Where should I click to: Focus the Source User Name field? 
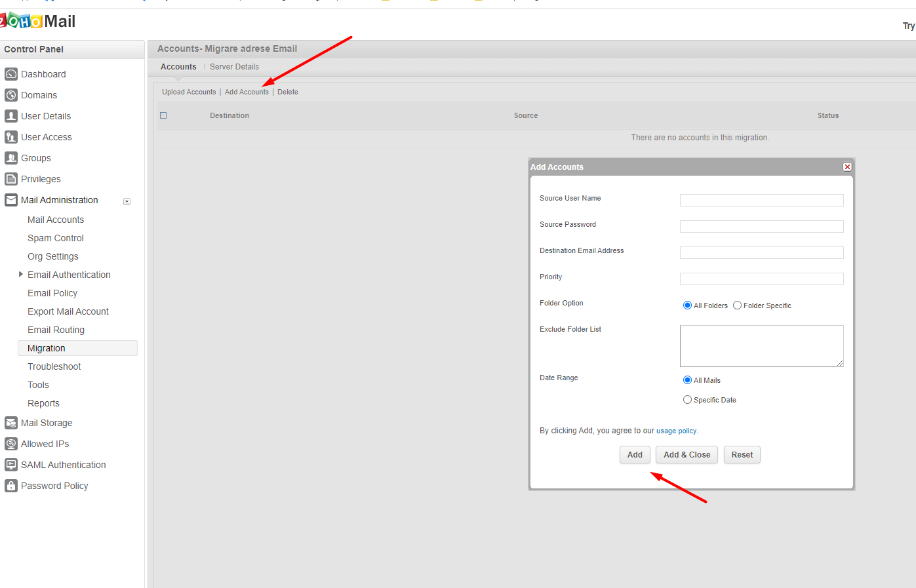point(761,201)
